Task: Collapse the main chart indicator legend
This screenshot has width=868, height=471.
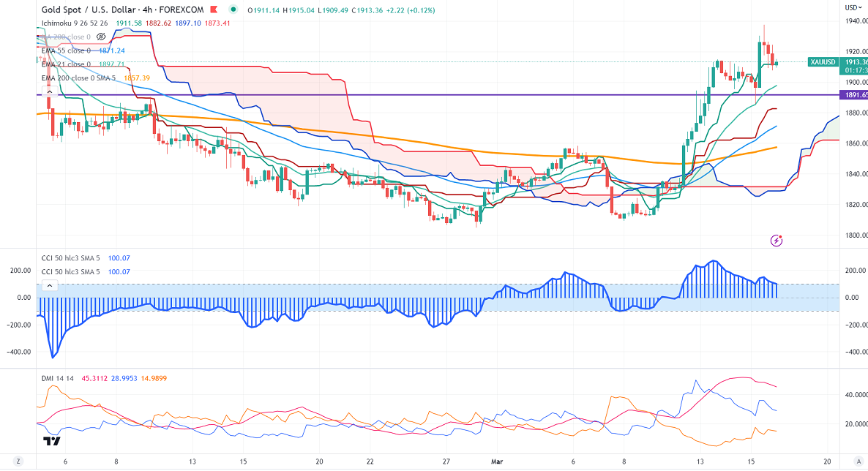Action: (48, 91)
